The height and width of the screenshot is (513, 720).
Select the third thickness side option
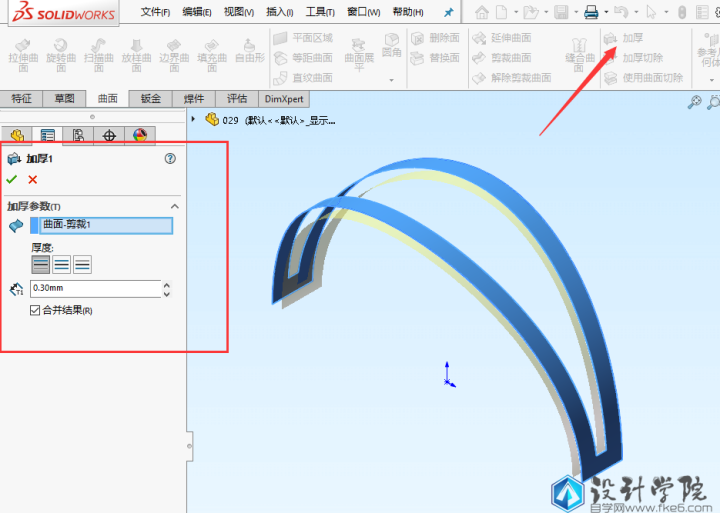pos(82,264)
